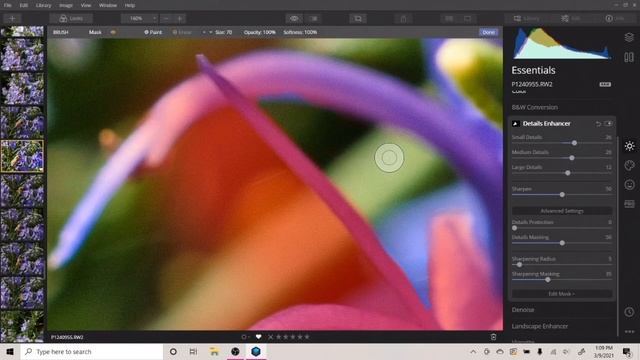Open the Edit Mask dropdown

pyautogui.click(x=562, y=294)
